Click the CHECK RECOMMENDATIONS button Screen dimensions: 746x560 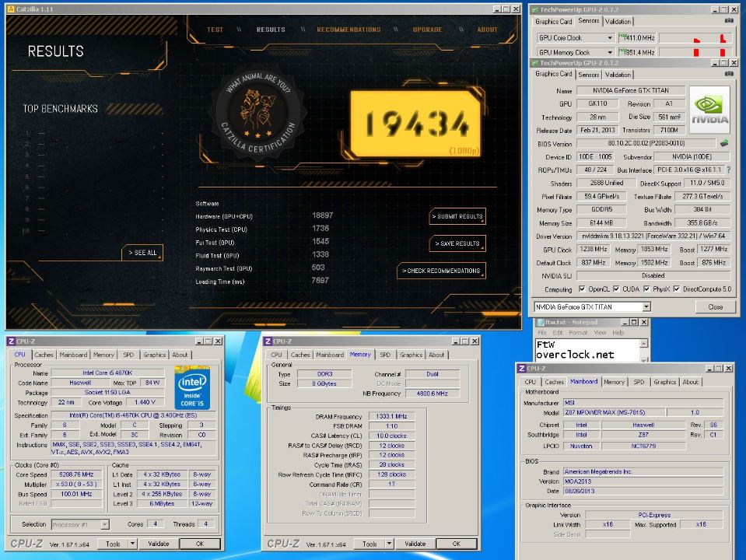point(441,271)
